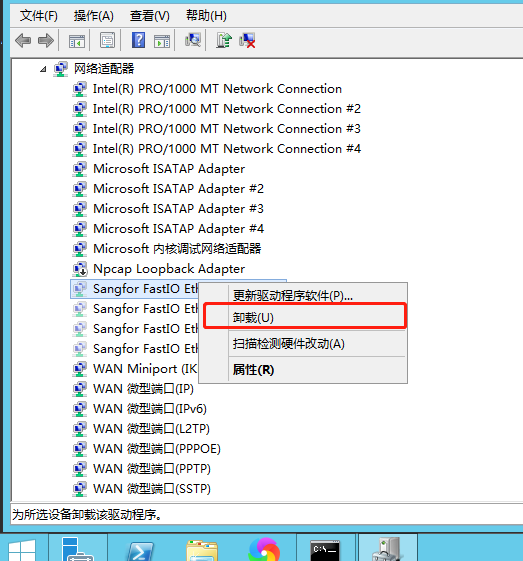Click the show/hide console tree icon

[77, 41]
